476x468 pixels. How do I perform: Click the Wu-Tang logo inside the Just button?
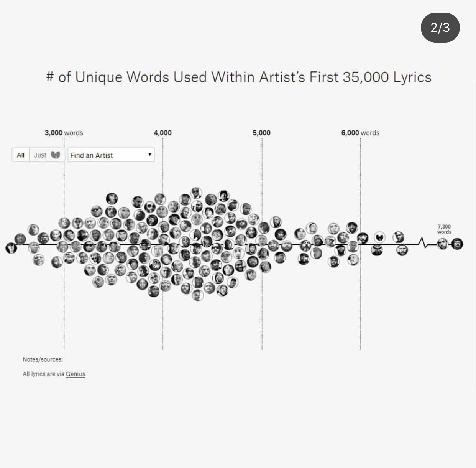click(56, 155)
